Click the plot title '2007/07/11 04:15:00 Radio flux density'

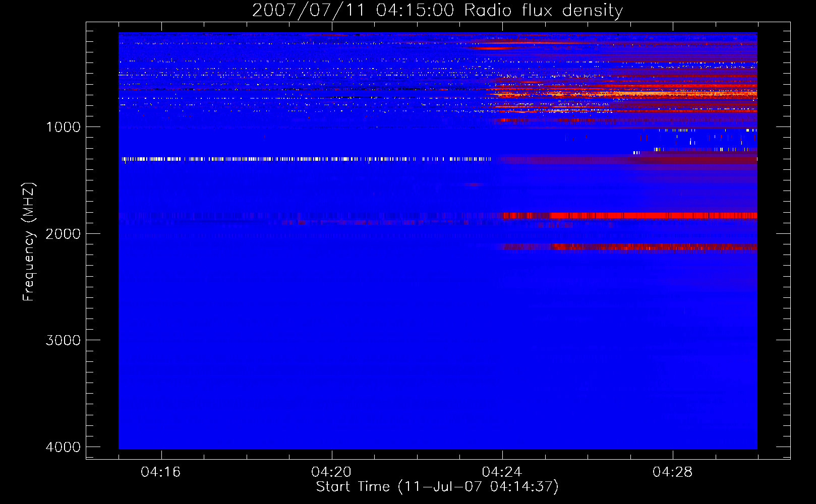click(x=437, y=10)
